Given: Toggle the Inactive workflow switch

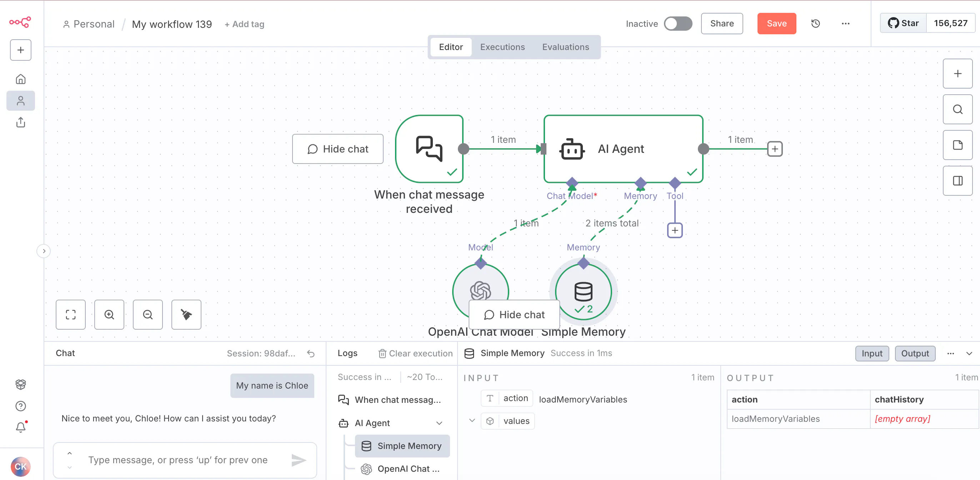Looking at the screenshot, I should 678,24.
